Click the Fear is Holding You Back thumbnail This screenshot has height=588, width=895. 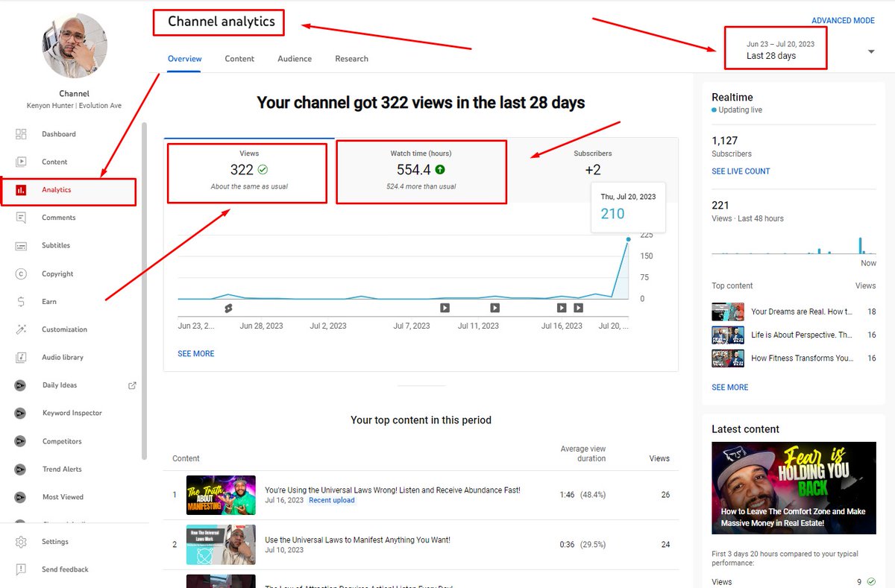click(794, 488)
